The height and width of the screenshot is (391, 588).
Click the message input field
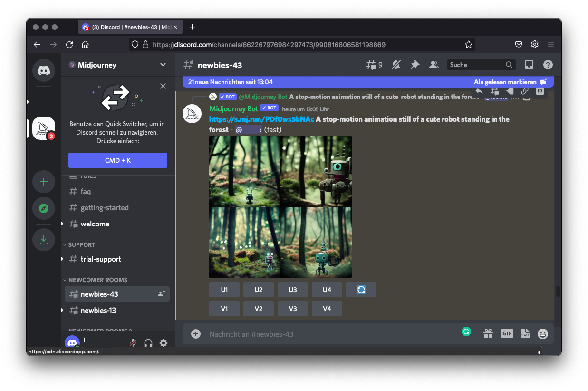click(328, 334)
